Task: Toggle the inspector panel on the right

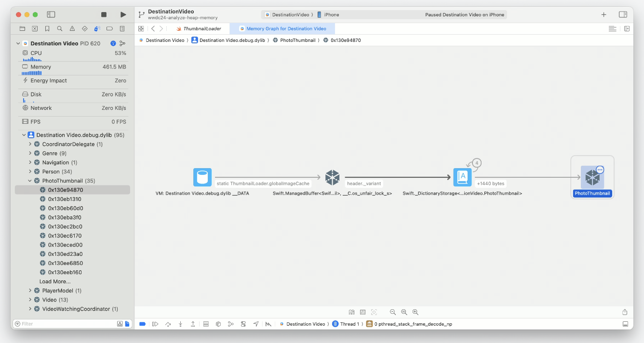Action: tap(623, 14)
